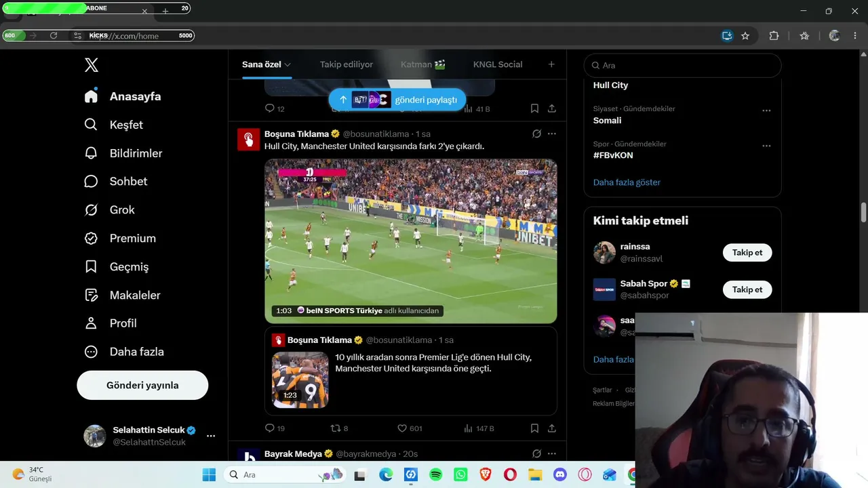Click the page's vertical scrollbar thumb

pyautogui.click(x=863, y=211)
